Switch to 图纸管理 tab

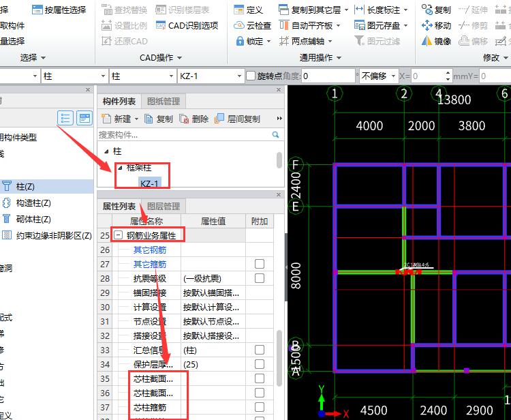(164, 102)
